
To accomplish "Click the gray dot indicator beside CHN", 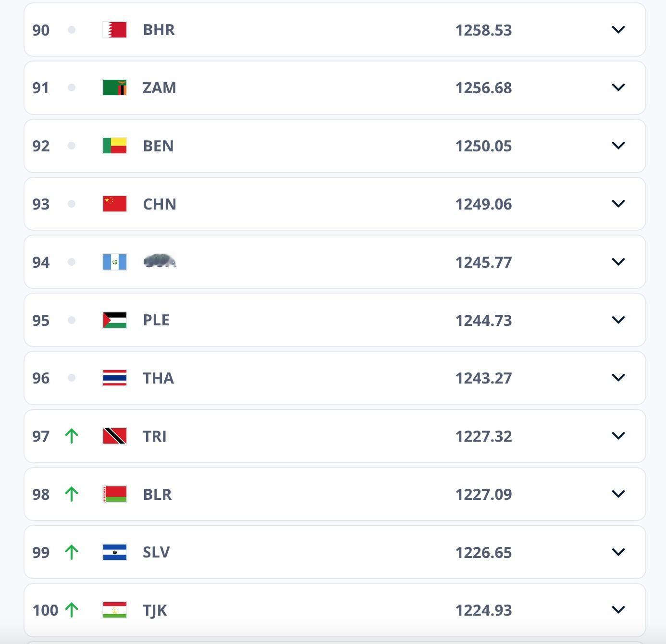I will [x=72, y=204].
